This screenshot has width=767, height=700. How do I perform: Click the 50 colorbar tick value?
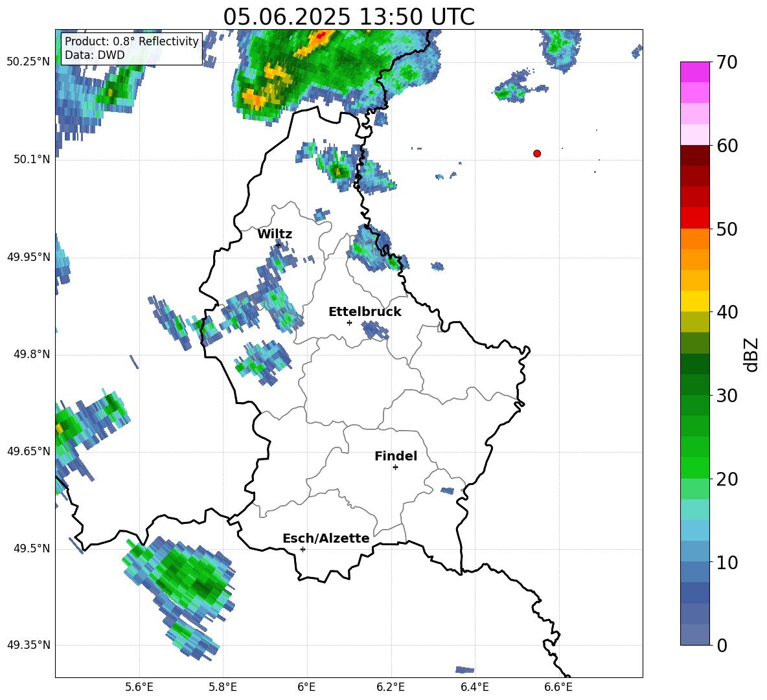(727, 229)
